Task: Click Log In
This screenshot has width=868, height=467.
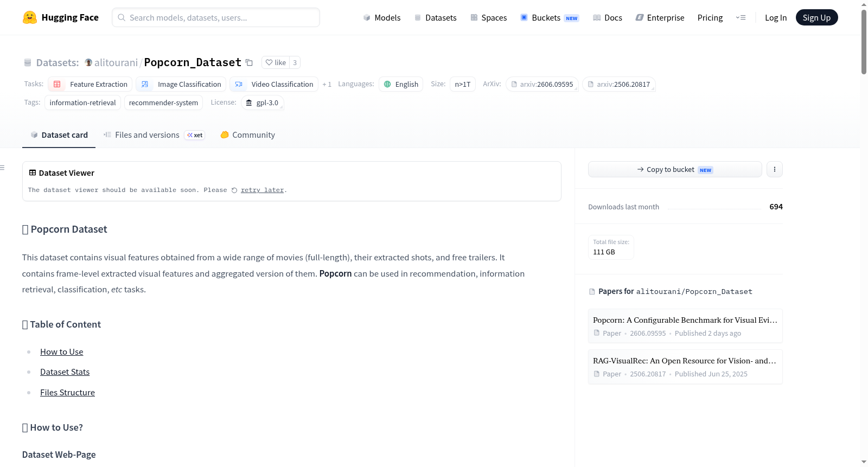Action: pyautogui.click(x=776, y=17)
